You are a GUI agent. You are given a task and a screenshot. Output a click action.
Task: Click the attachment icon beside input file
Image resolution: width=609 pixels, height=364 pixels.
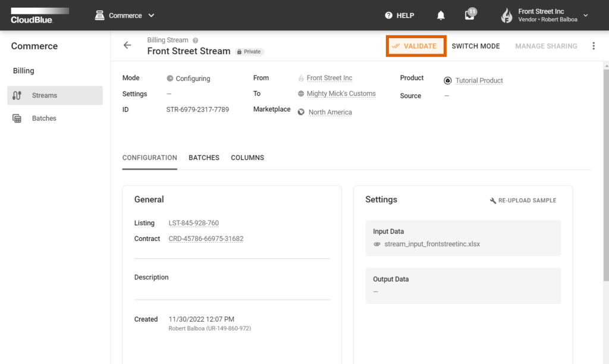pyautogui.click(x=376, y=244)
